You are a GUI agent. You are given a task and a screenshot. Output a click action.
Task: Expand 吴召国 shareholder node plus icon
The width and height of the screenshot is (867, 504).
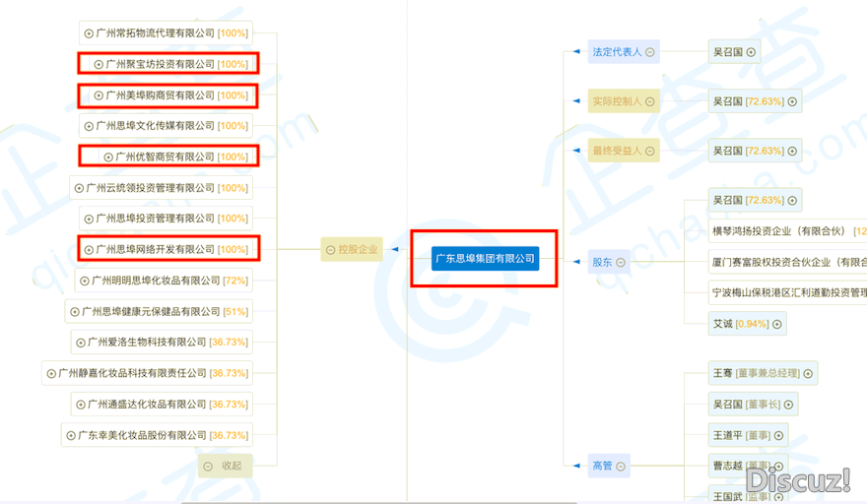tap(792, 201)
